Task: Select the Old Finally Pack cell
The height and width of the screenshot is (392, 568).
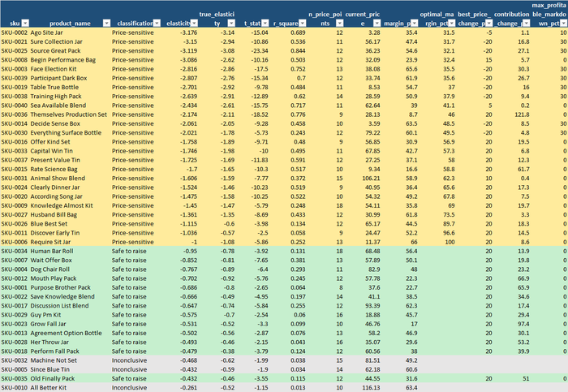Action: (70, 378)
